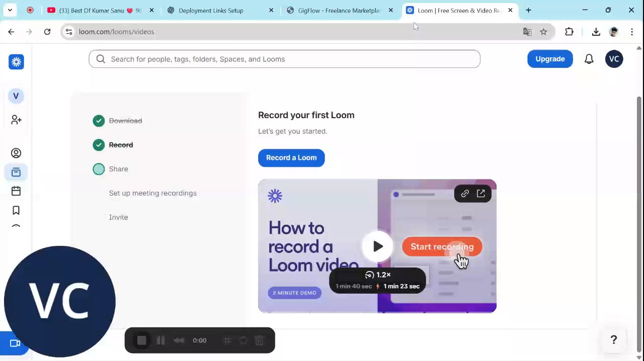Image resolution: width=644 pixels, height=361 pixels.
Task: Open the calendar meetings icon in sidebar
Action: tap(16, 191)
